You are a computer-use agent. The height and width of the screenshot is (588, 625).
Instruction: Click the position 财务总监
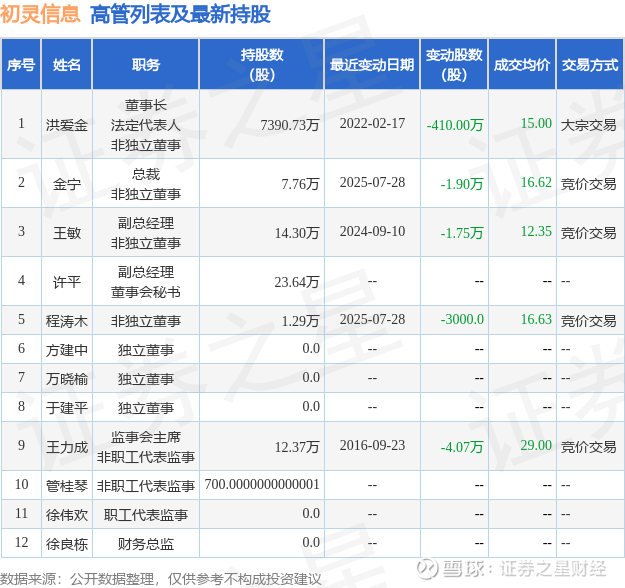point(146,544)
